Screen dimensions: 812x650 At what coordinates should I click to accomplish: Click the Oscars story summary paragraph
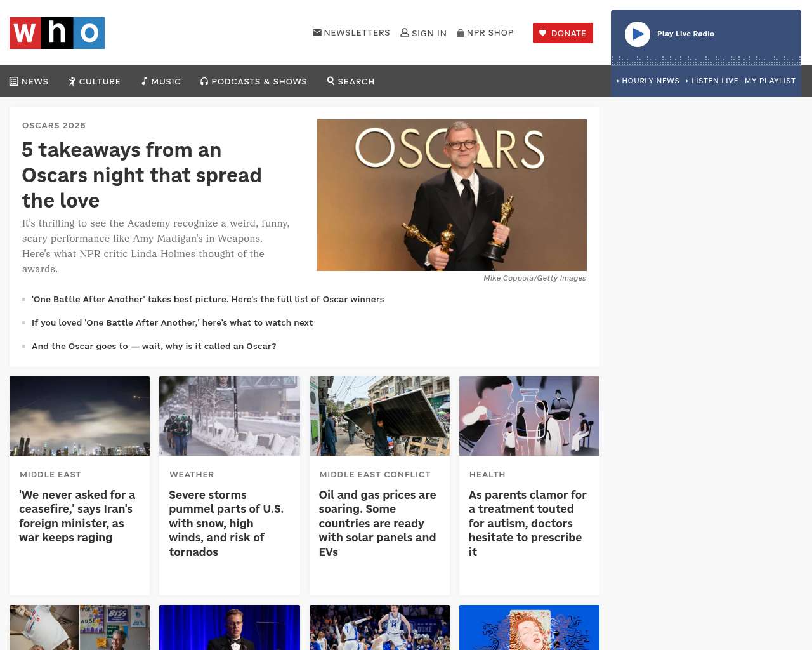[x=156, y=246]
